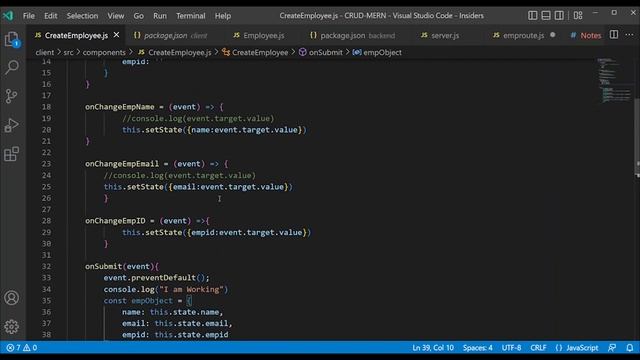
Task: Open the Extensions view
Action: click(12, 154)
